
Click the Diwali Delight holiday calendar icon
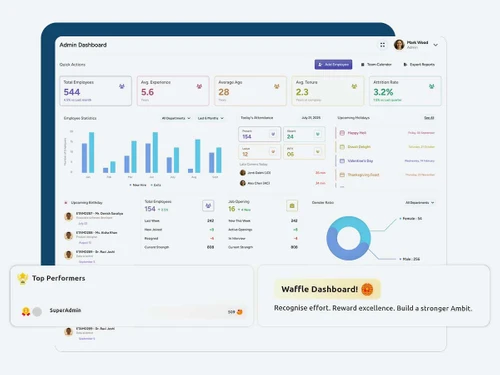(342, 147)
